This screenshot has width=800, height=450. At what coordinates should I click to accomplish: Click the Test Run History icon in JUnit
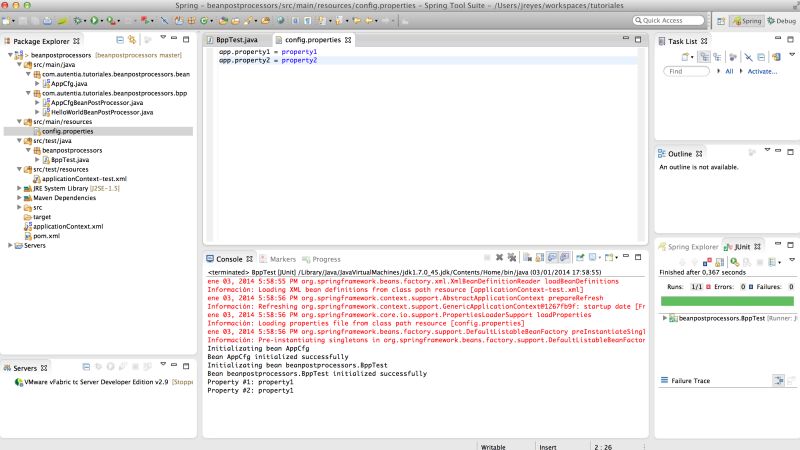(772, 262)
